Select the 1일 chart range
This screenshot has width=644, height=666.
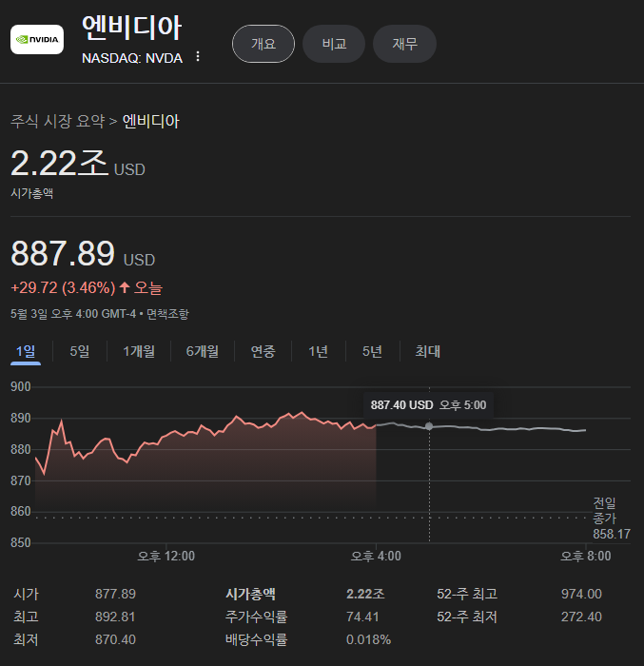tap(26, 352)
